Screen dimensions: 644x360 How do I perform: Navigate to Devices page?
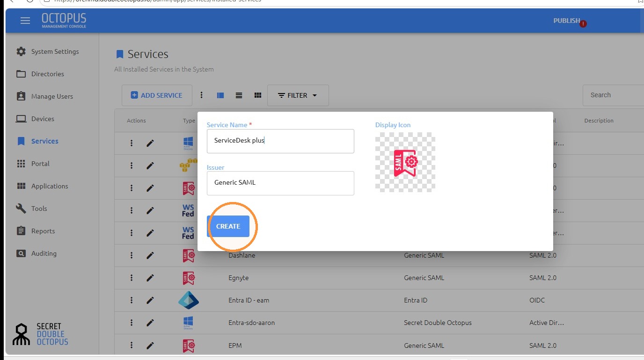point(43,119)
